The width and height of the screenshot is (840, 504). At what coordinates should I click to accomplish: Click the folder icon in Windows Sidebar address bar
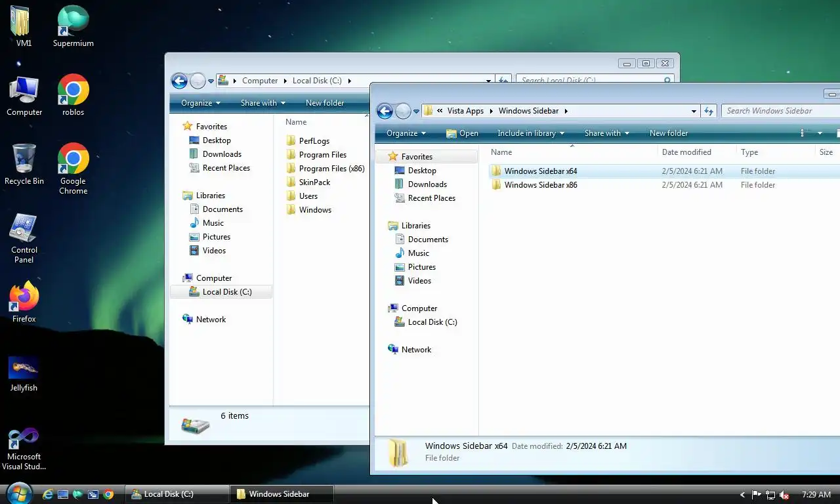pos(429,111)
